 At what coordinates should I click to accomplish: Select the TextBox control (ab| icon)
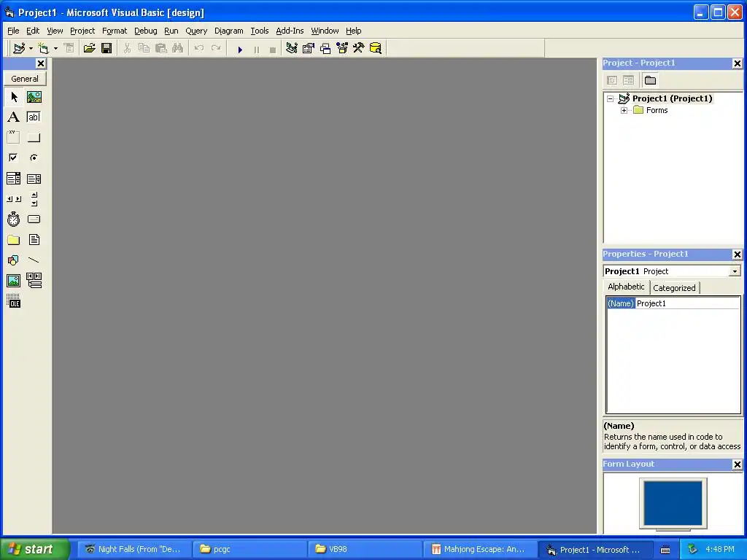click(34, 117)
